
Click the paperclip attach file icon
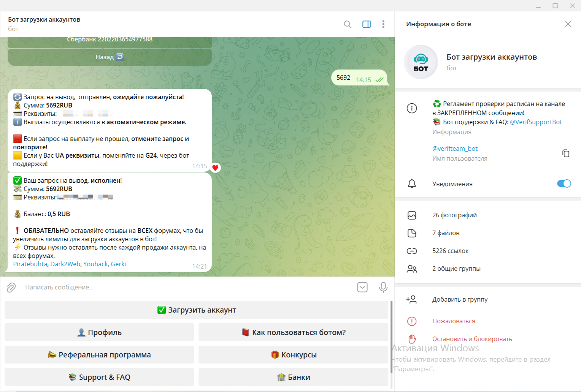point(11,288)
